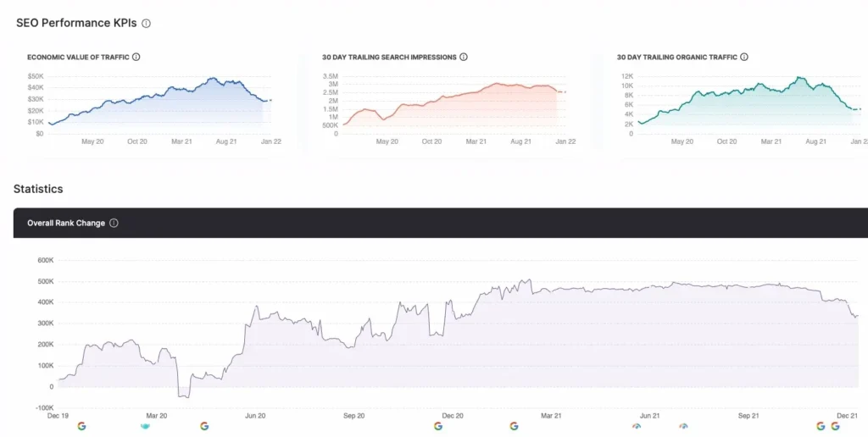Click Google marker between Mar 20 and Jun 20
Screen dimensions: 868x437
[x=204, y=426]
